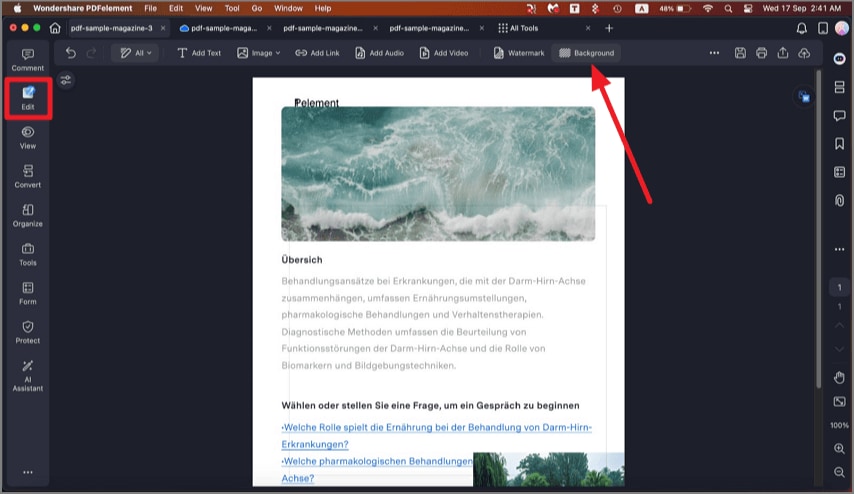The height and width of the screenshot is (494, 854).
Task: Open the File menu
Action: 150,8
